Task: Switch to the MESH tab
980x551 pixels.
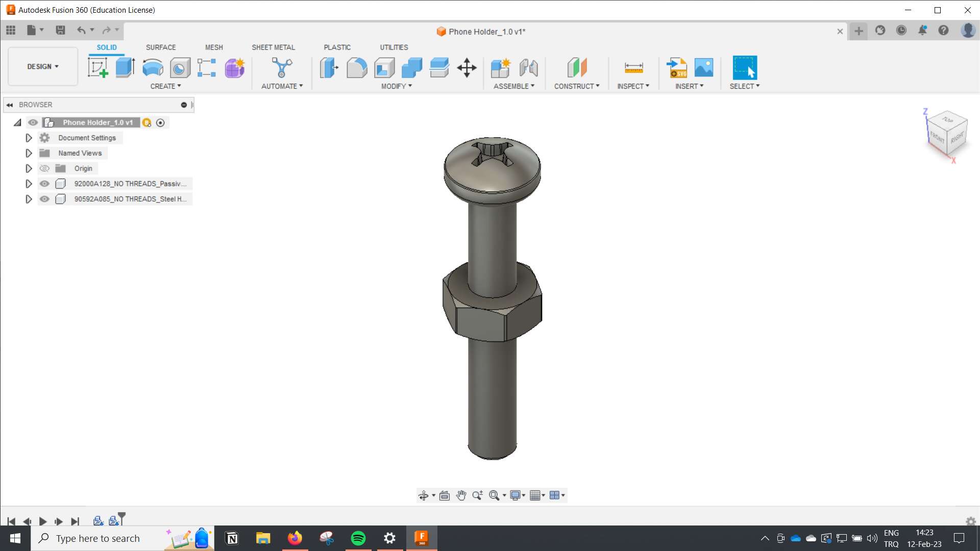Action: click(214, 47)
